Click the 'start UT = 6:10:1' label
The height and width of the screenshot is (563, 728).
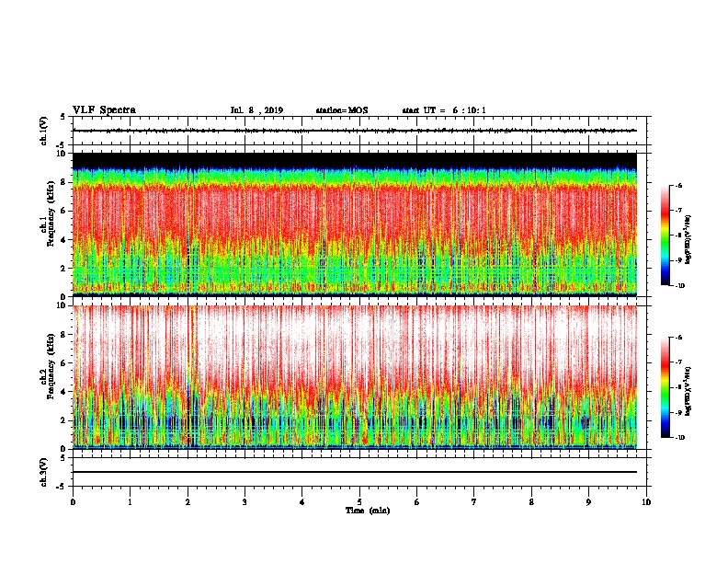point(444,110)
